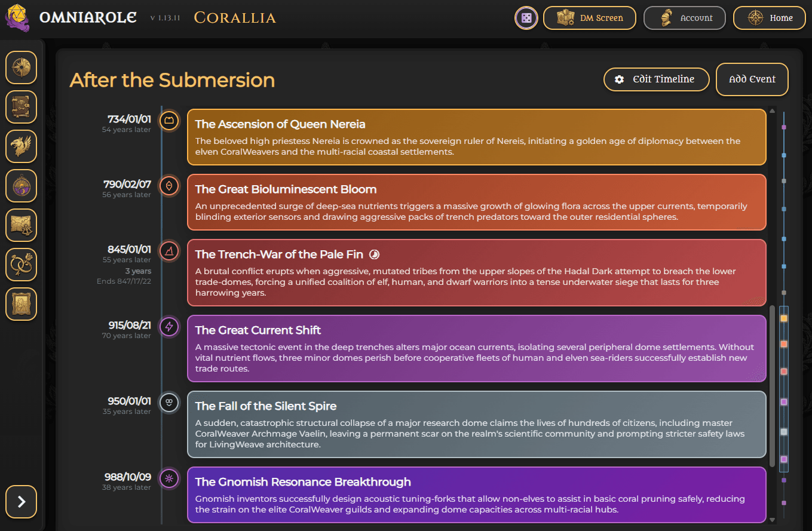Click the date 734/01/01
Viewport: 812px width, 531px height.
tap(129, 119)
